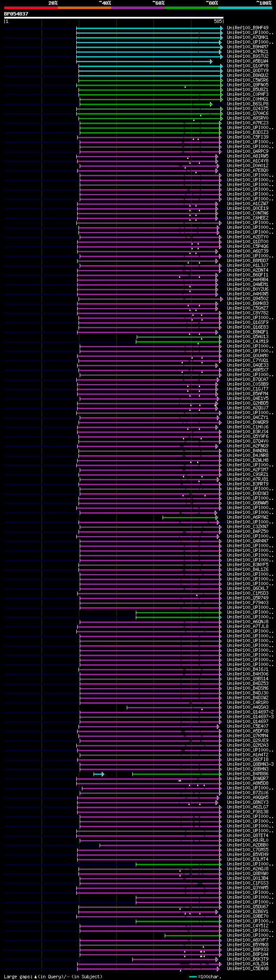Viewport: 276px width, 980px height.
Task: Click the short green alignment bar for UniRef100_A6RYW2
Action: (190, 517)
